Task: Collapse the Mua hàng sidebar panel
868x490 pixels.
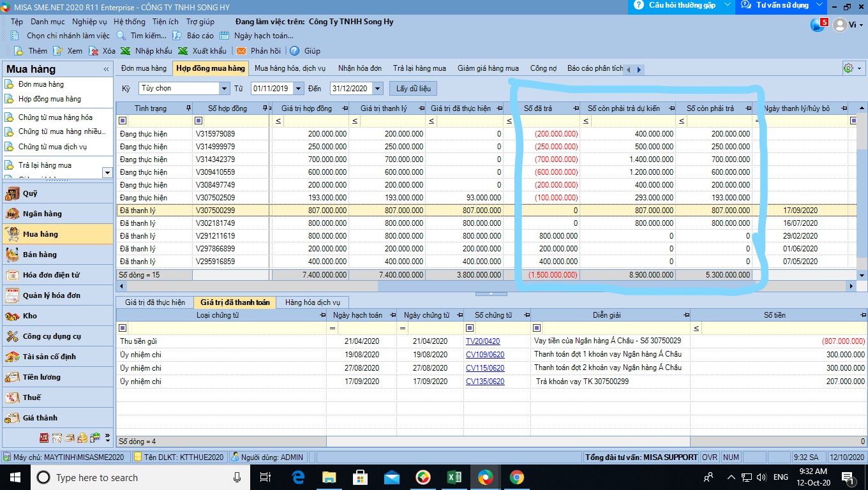Action: coord(106,69)
